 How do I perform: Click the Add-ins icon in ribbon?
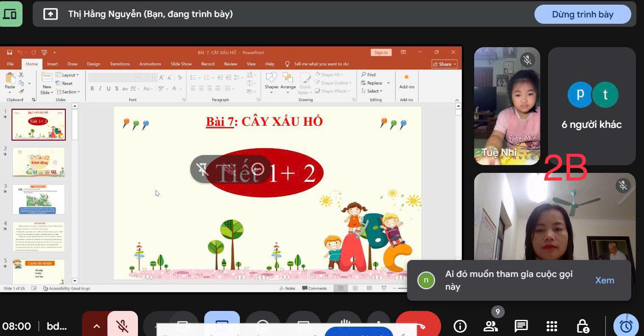point(406,81)
